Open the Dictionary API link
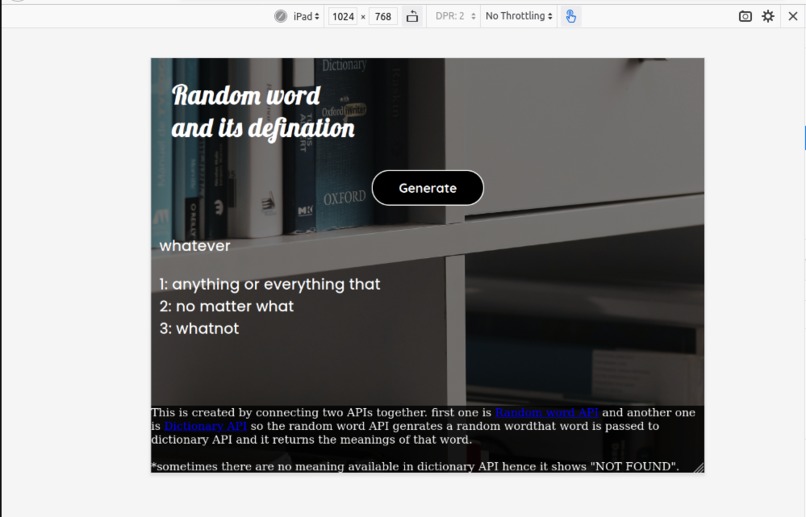The height and width of the screenshot is (517, 806). click(x=206, y=426)
